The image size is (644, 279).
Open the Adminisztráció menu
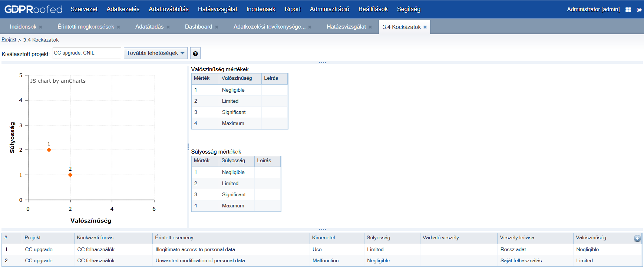point(329,9)
